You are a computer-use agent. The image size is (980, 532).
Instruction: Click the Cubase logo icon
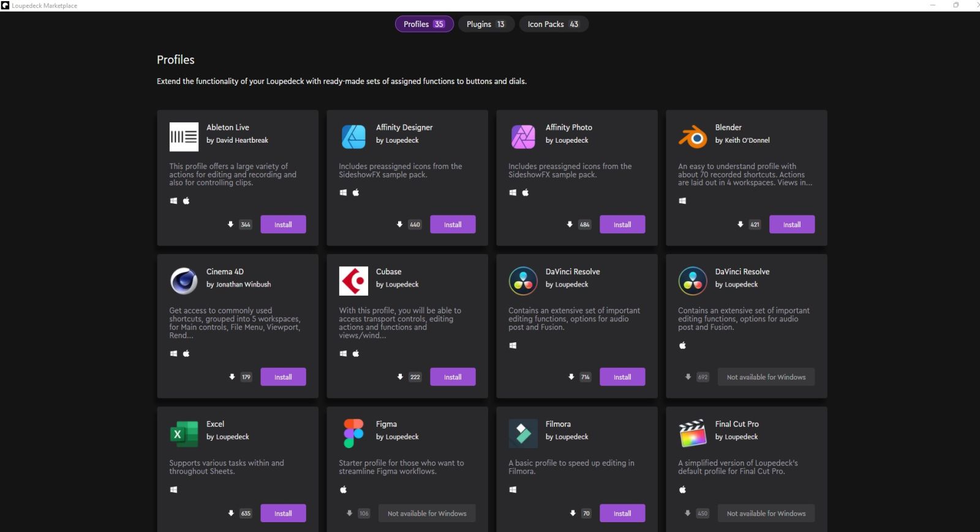(353, 281)
